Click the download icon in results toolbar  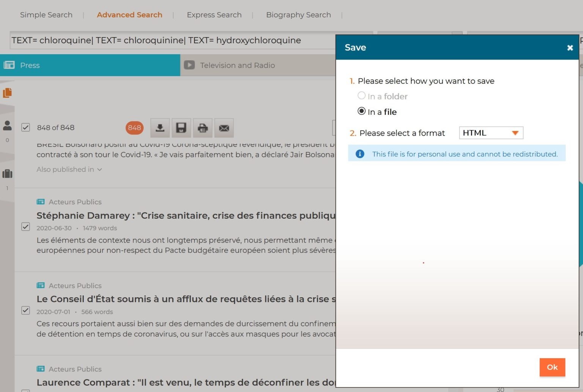[x=160, y=128]
